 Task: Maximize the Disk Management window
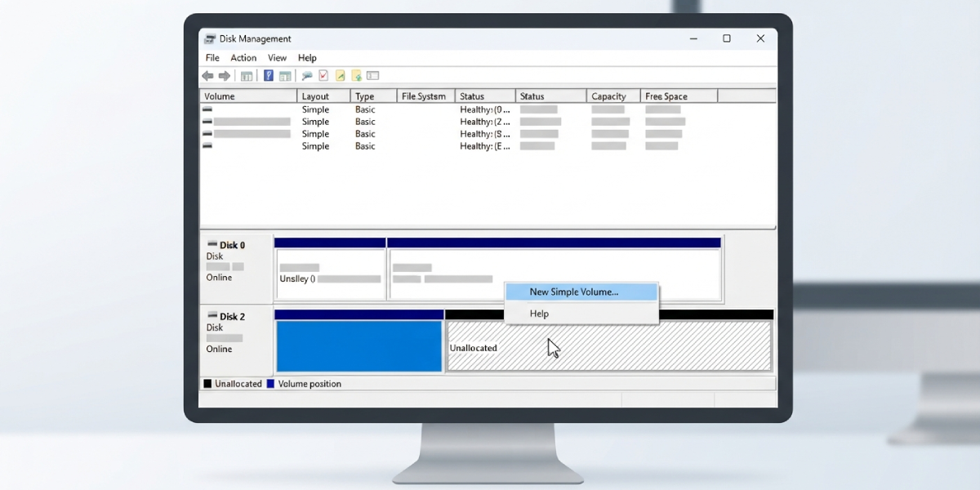pyautogui.click(x=727, y=38)
